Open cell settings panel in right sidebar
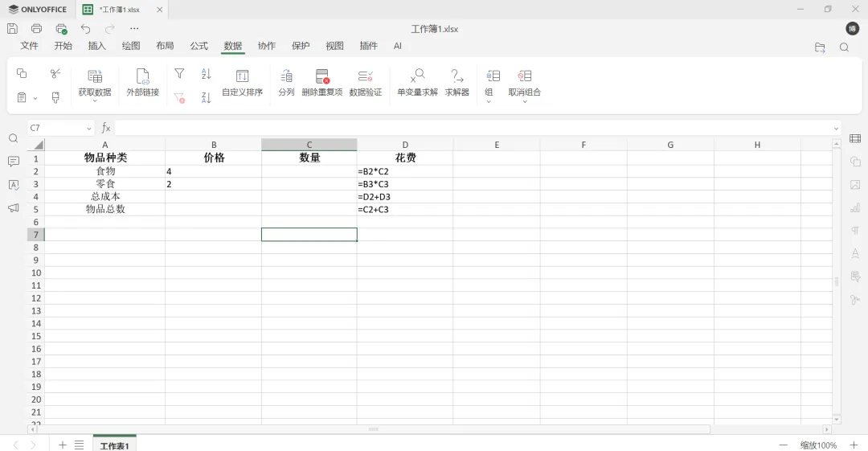Screen dimensions: 868x451 pos(855,138)
